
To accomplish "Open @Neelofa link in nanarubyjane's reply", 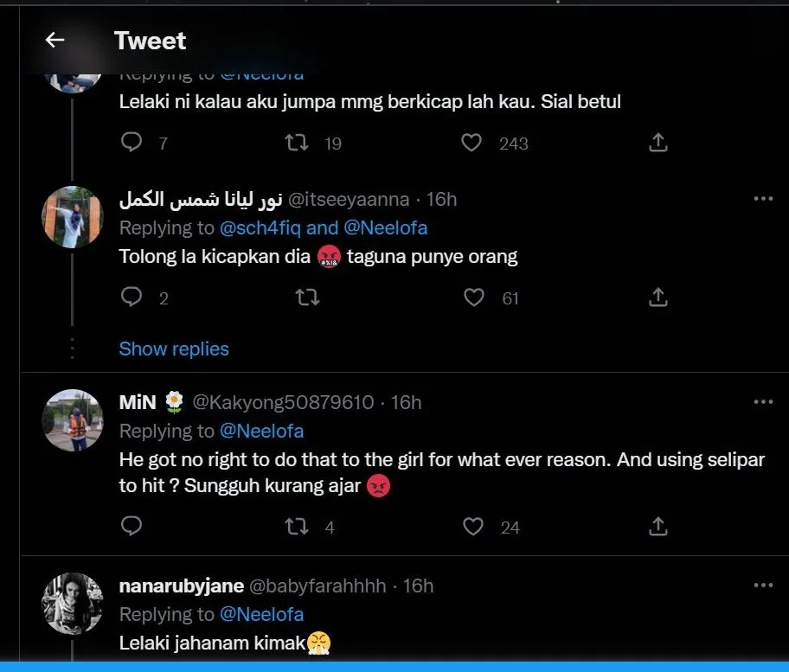I will pyautogui.click(x=261, y=614).
